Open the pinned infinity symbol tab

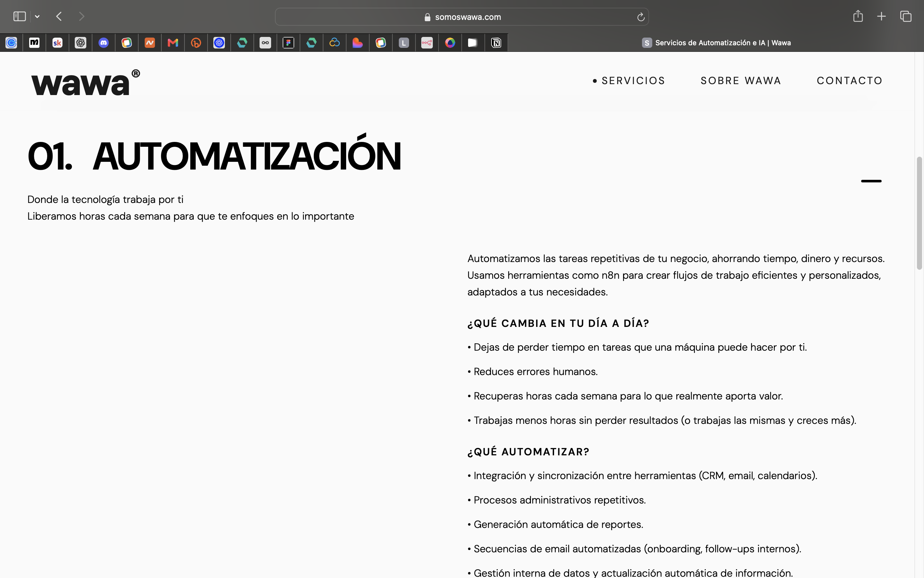265,43
